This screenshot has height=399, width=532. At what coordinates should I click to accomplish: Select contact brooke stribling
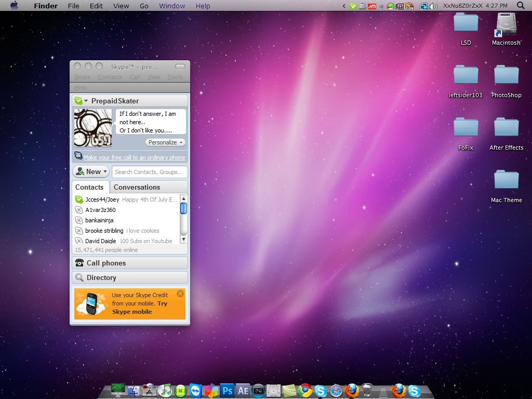[x=127, y=231]
